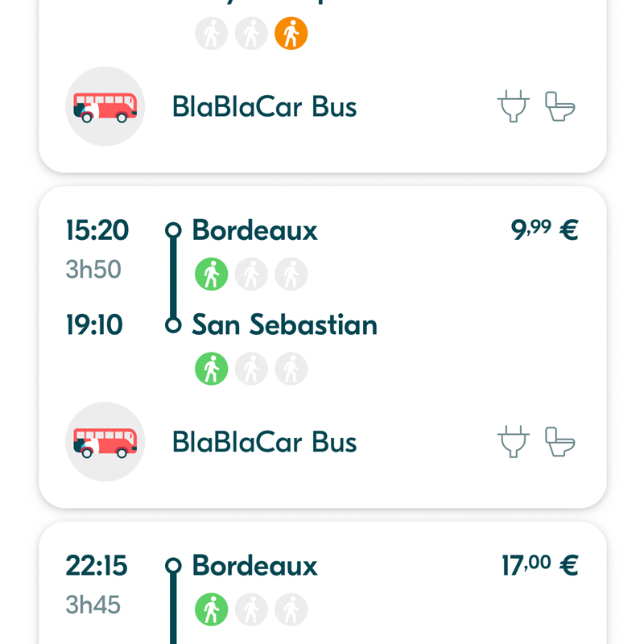644x644 pixels.
Task: Click the bus logo in top card
Action: tap(105, 106)
